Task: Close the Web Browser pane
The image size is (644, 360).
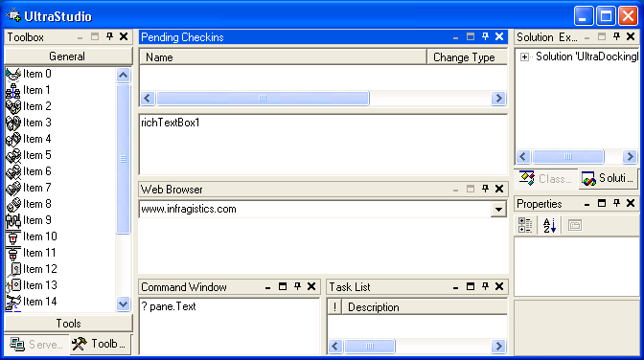Action: click(499, 189)
